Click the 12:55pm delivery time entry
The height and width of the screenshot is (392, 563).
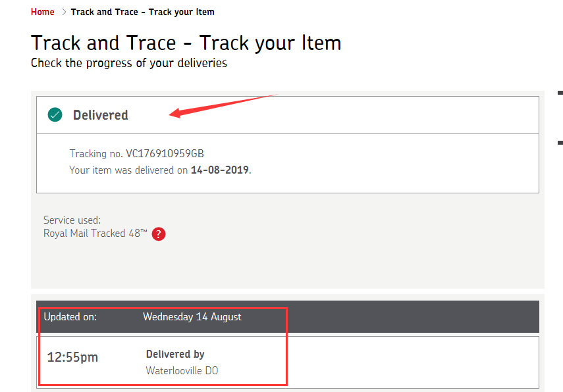coord(72,357)
